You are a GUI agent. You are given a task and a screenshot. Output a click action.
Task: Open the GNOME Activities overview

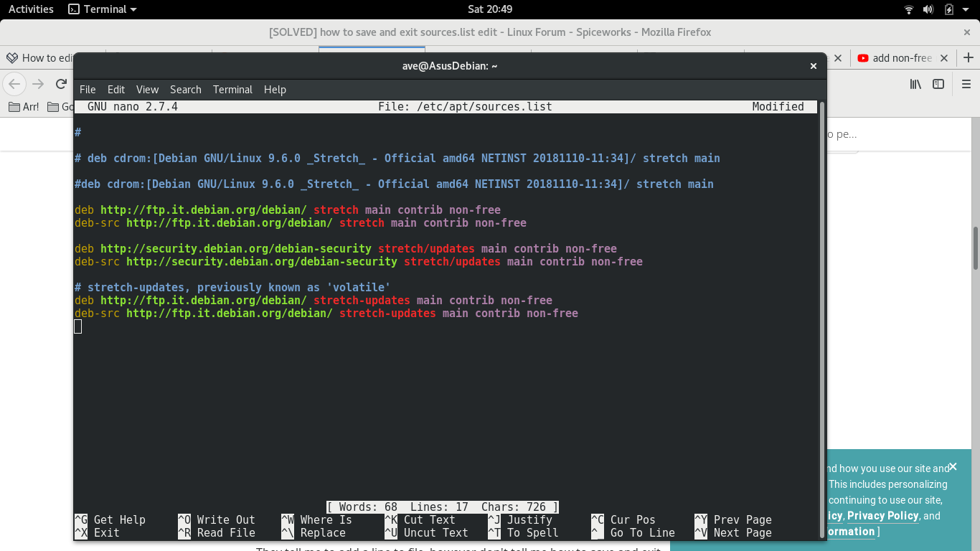[31, 9]
